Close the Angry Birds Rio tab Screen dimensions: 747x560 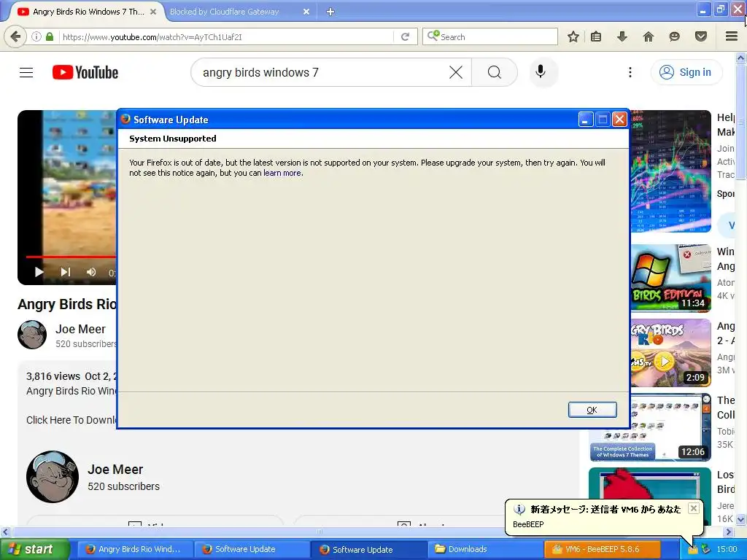tap(153, 12)
